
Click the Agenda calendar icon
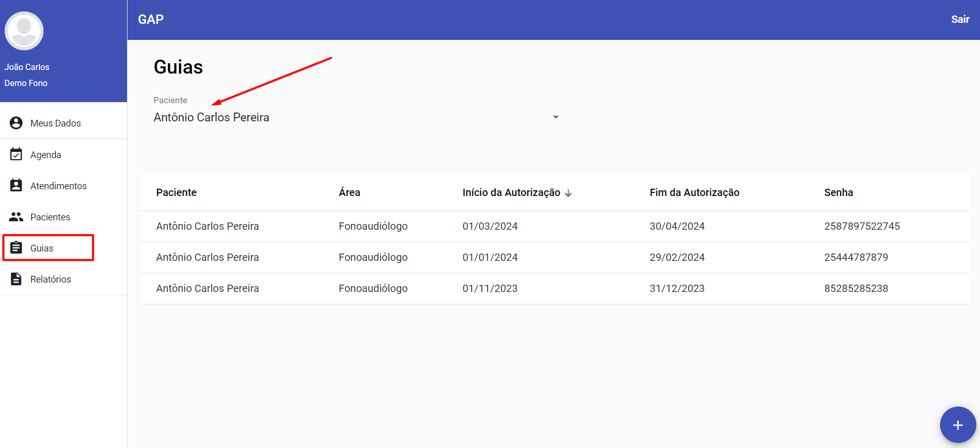coord(16,155)
